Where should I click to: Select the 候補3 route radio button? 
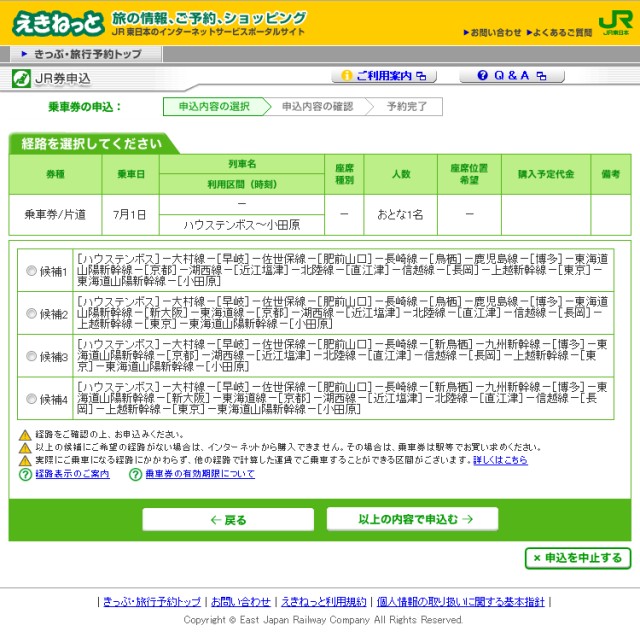click(x=31, y=356)
